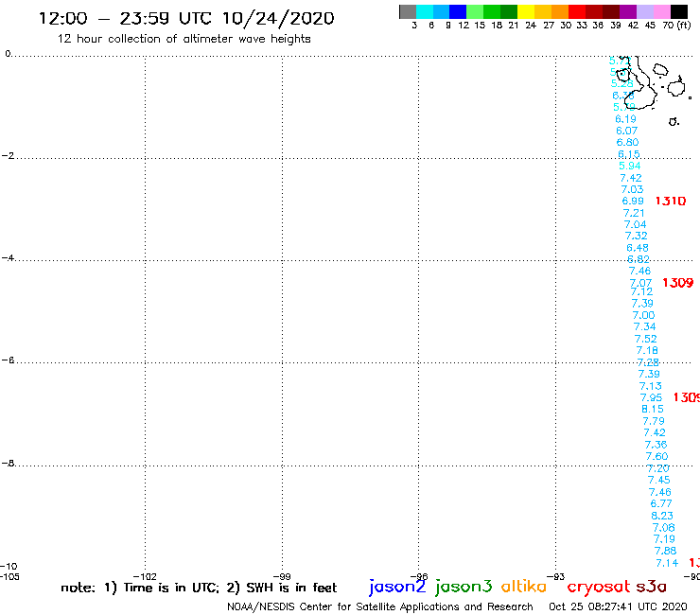Click the red 1309 label beside 7.07
Viewport: 700px width, 615px height.
click(x=677, y=283)
